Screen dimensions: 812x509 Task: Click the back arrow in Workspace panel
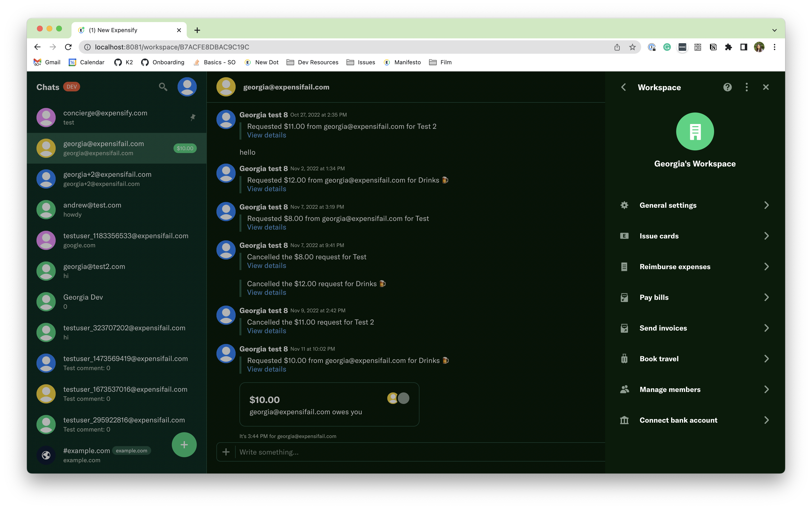tap(623, 87)
